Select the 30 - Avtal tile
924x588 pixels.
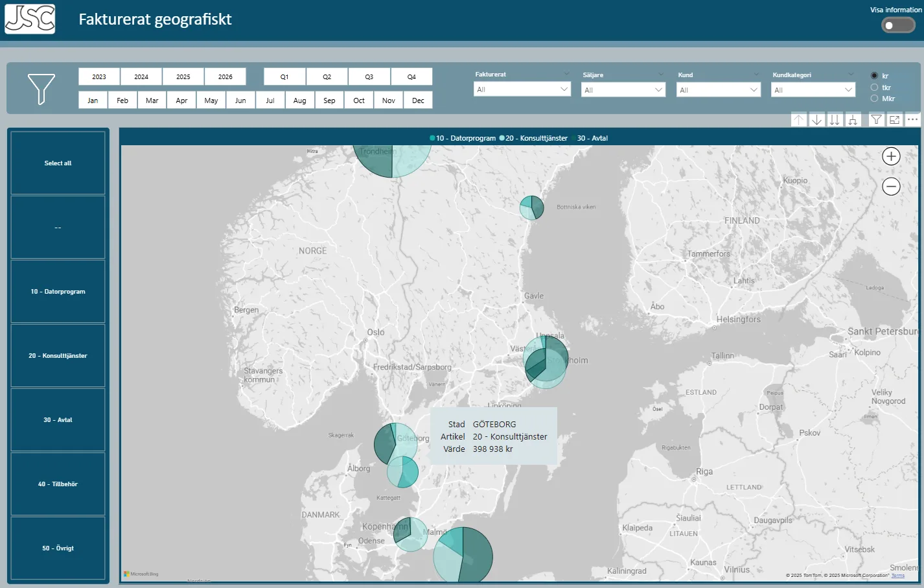click(58, 419)
